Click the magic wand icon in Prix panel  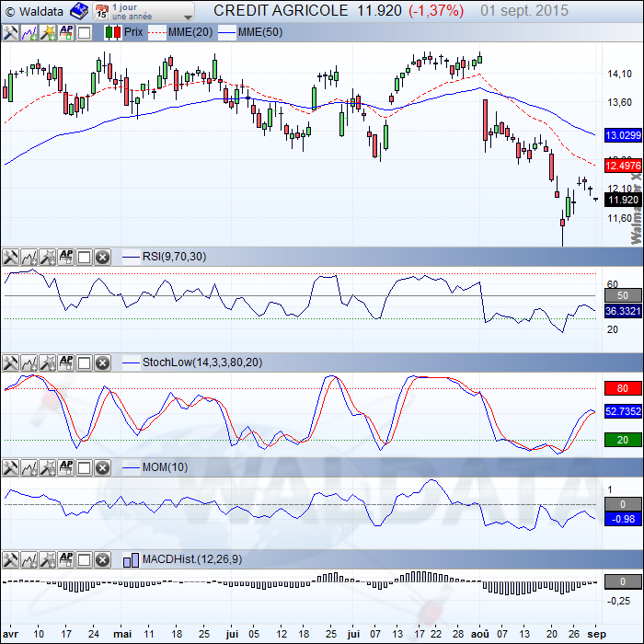coord(47,32)
